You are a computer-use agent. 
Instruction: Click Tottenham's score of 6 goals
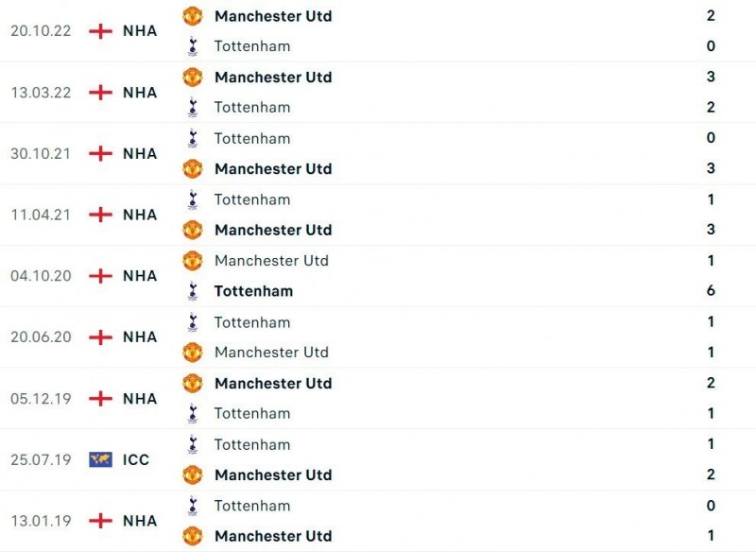click(x=711, y=291)
